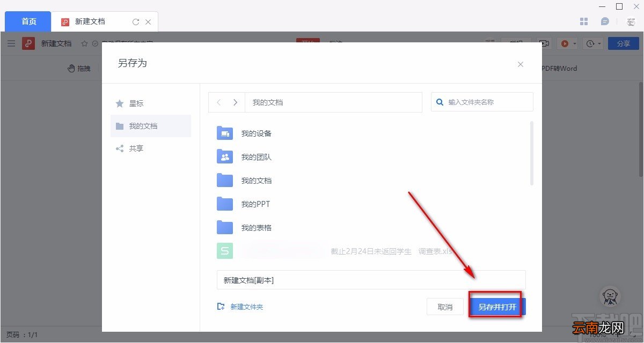Image resolution: width=644 pixels, height=343 pixels.
Task: Click the 新建文件夹 folder-plus icon
Action: pyautogui.click(x=221, y=307)
